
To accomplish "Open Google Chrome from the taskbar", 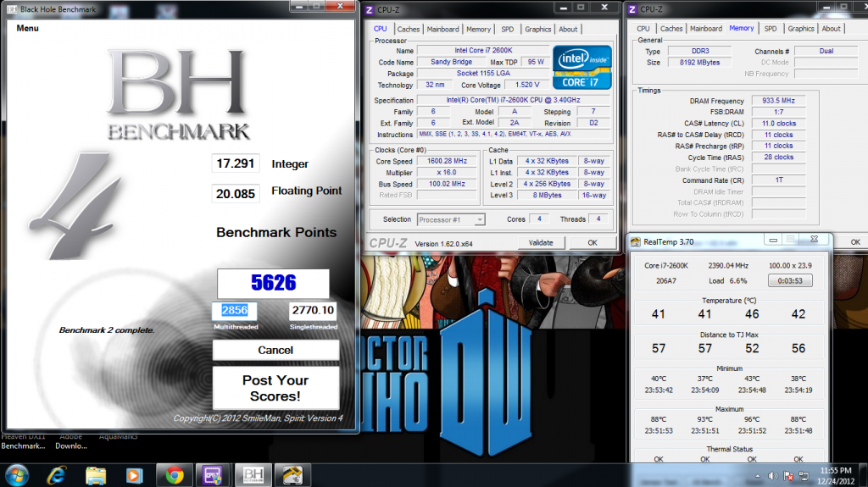I will 175,475.
